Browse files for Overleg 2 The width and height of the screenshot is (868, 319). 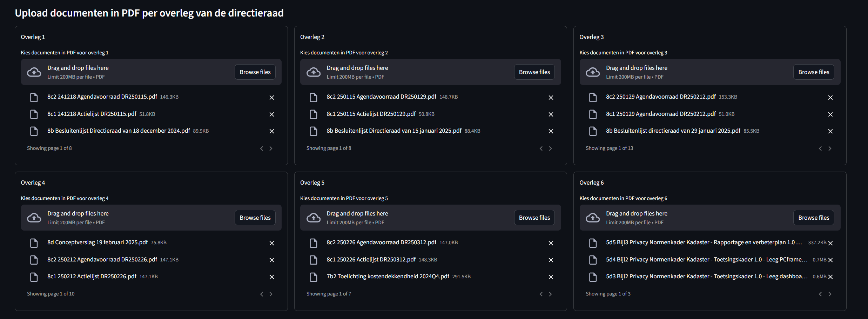click(x=534, y=72)
